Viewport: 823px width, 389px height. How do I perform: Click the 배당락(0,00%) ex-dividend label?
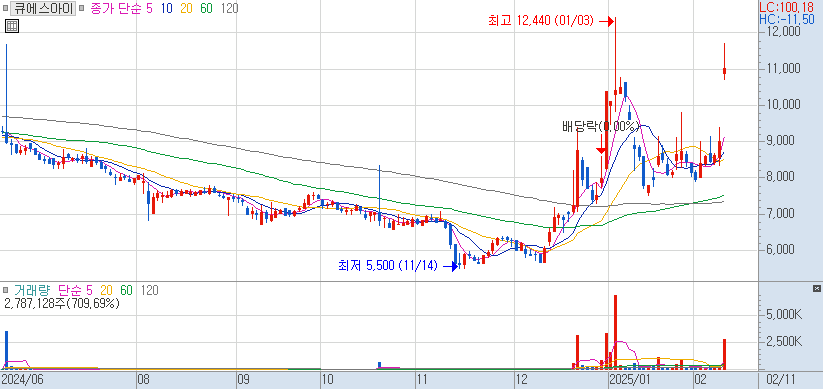tap(601, 126)
